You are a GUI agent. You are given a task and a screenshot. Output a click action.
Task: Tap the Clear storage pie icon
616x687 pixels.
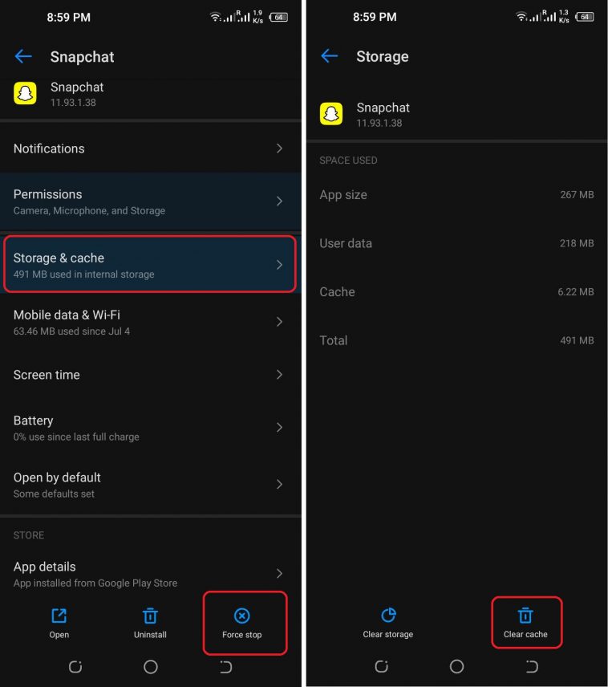tap(388, 616)
